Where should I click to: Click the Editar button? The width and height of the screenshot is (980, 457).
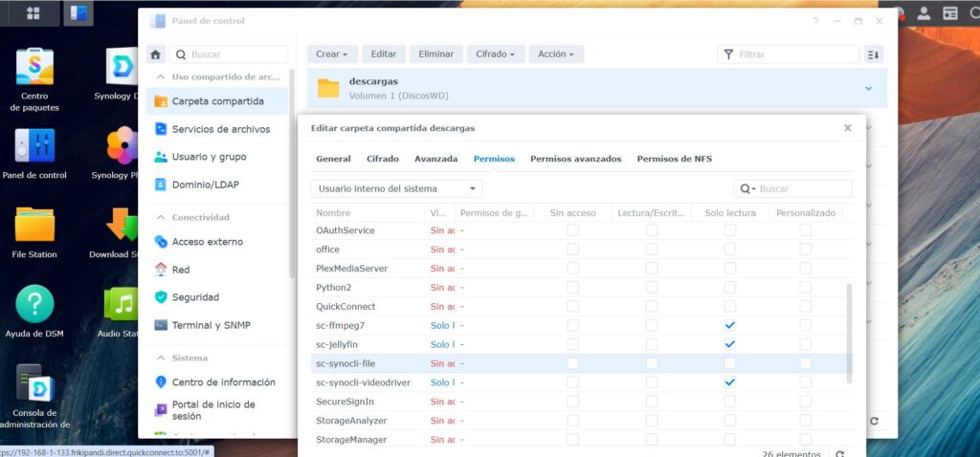tap(384, 54)
